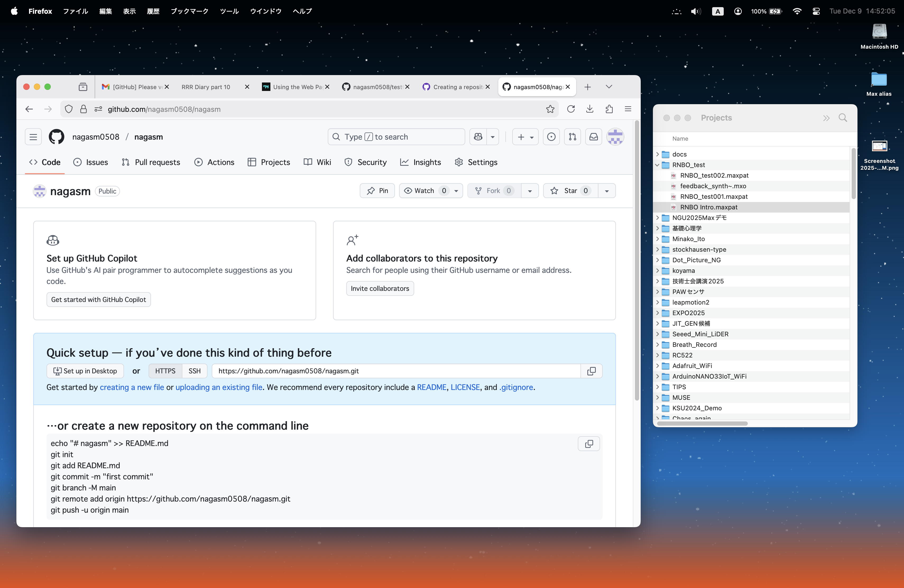Select the SSH protocol toggle
Image resolution: width=904 pixels, height=588 pixels.
click(x=195, y=371)
